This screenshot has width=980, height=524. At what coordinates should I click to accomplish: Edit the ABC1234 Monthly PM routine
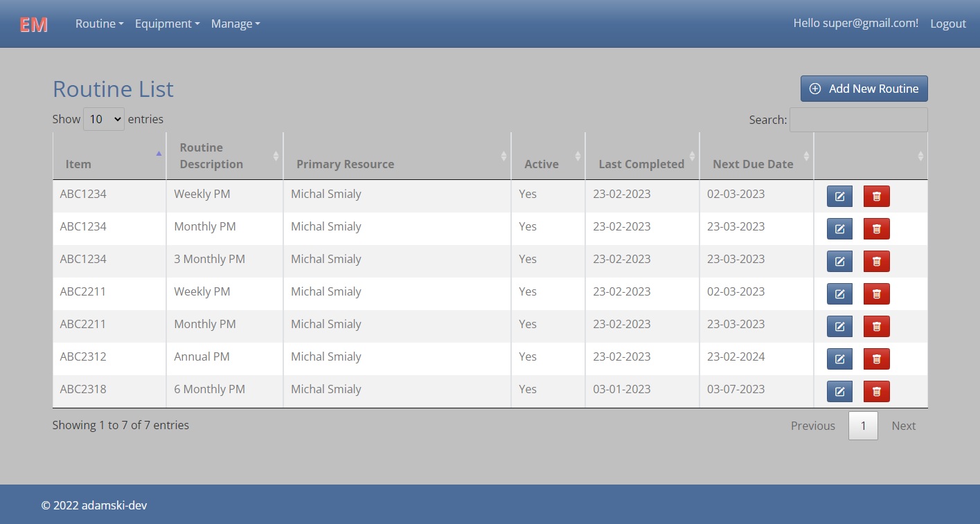point(839,229)
